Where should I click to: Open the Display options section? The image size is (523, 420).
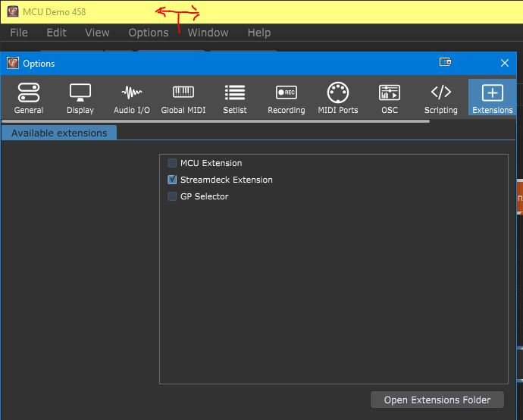(x=80, y=98)
